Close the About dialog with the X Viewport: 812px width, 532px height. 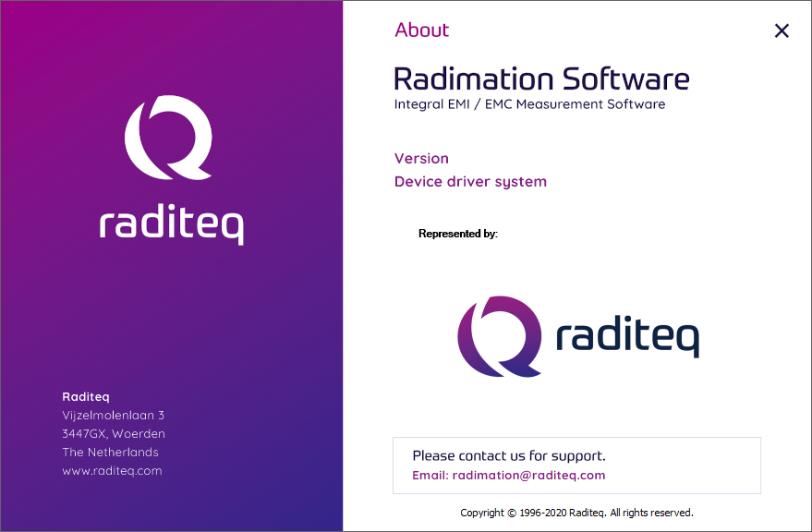point(782,30)
